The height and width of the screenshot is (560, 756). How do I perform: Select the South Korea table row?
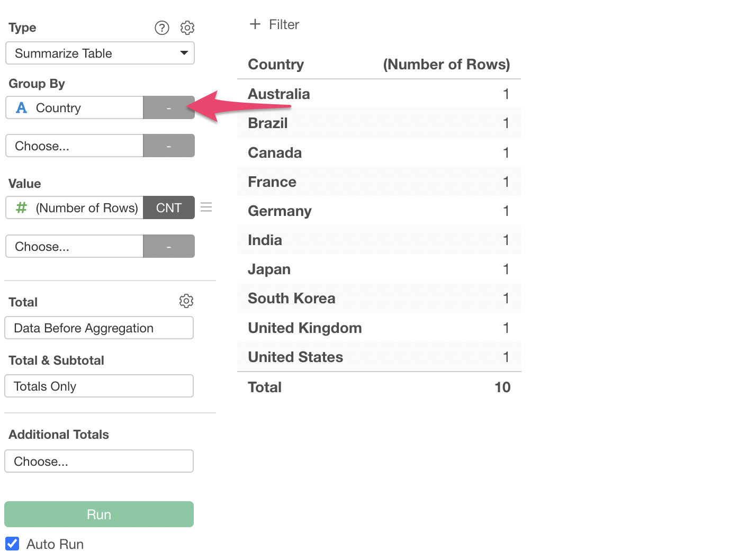(379, 299)
